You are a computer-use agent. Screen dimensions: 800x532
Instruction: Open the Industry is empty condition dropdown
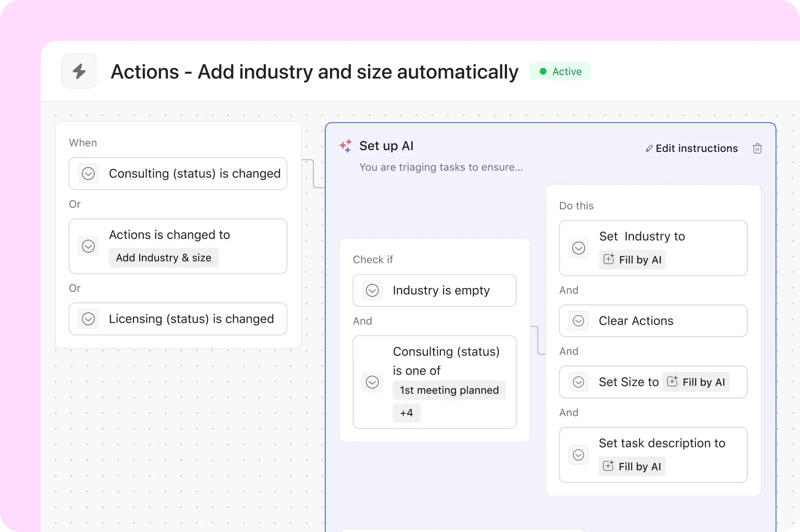[x=372, y=290]
